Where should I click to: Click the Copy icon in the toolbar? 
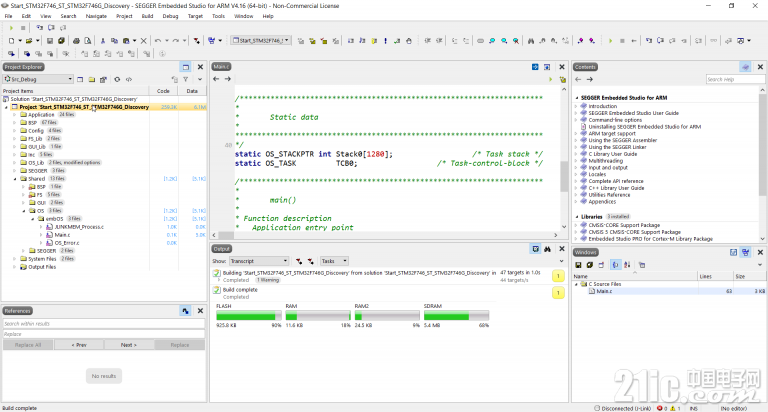click(x=114, y=41)
